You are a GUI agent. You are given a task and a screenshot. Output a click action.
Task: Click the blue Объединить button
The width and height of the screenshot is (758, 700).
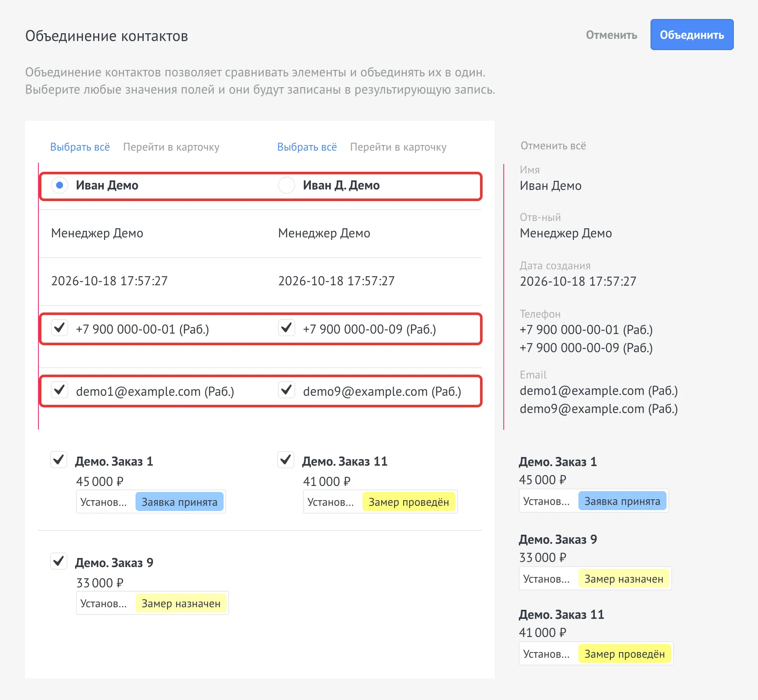pos(692,35)
